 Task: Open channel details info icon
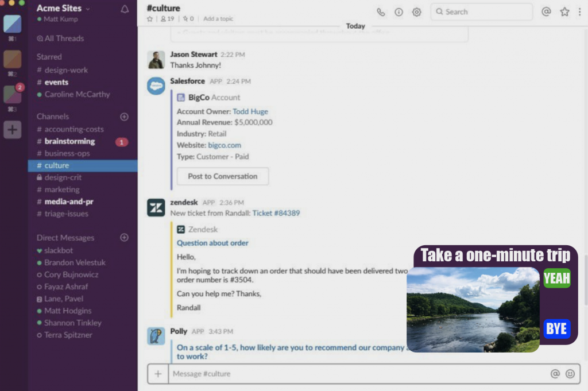tap(399, 12)
